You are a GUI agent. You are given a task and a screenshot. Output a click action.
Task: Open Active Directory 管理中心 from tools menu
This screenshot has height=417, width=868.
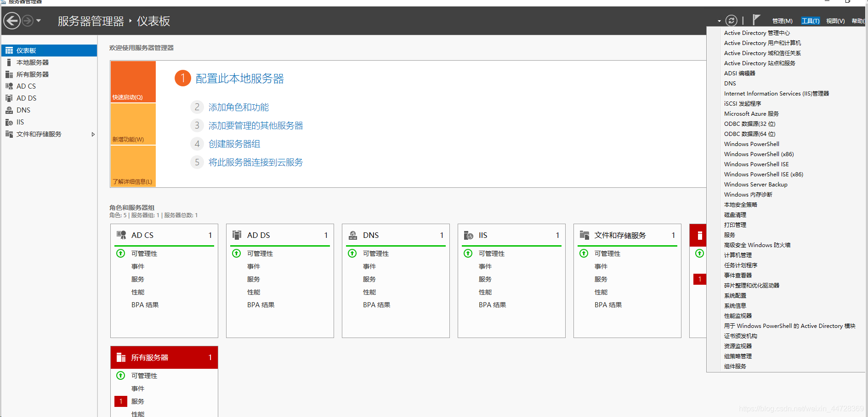(757, 33)
